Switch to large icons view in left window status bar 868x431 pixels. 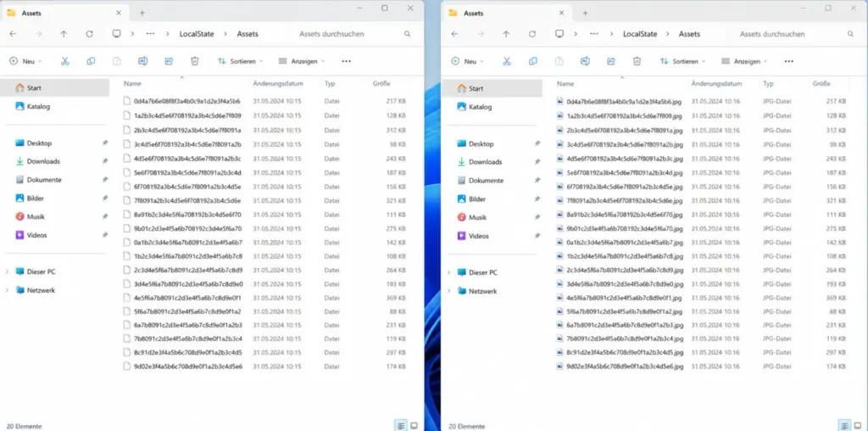[414, 425]
